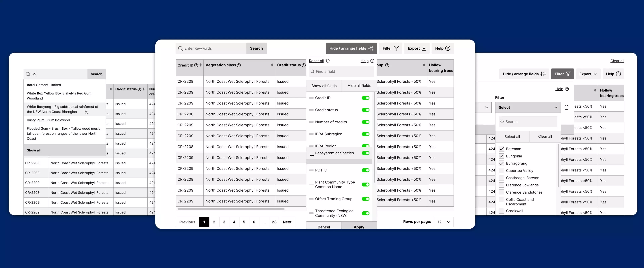This screenshot has width=644, height=268.
Task: Click sort arrows on left Credit status column
Action: click(x=144, y=89)
